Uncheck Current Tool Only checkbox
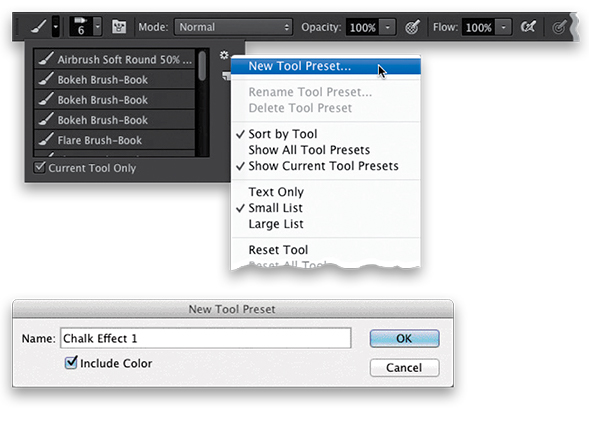Screen dimensions: 589x421 39,167
